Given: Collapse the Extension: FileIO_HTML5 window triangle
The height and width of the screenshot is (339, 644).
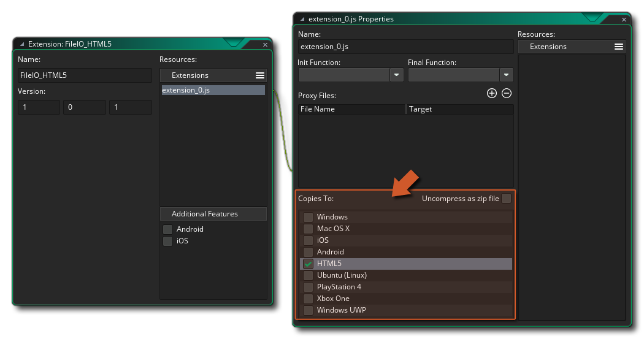Looking at the screenshot, I should [22, 44].
